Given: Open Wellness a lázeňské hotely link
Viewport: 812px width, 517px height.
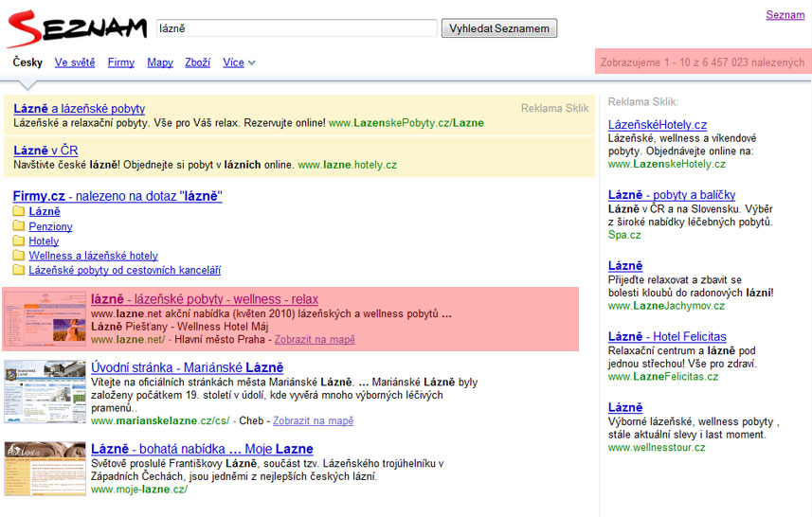Looking at the screenshot, I should pos(93,255).
